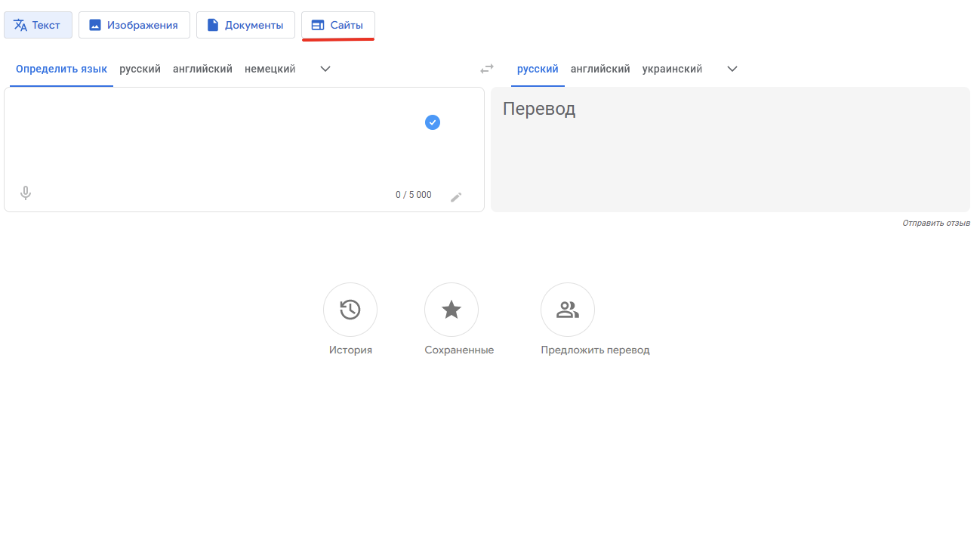Choose английский as the target language
The height and width of the screenshot is (543, 980).
[x=600, y=69]
